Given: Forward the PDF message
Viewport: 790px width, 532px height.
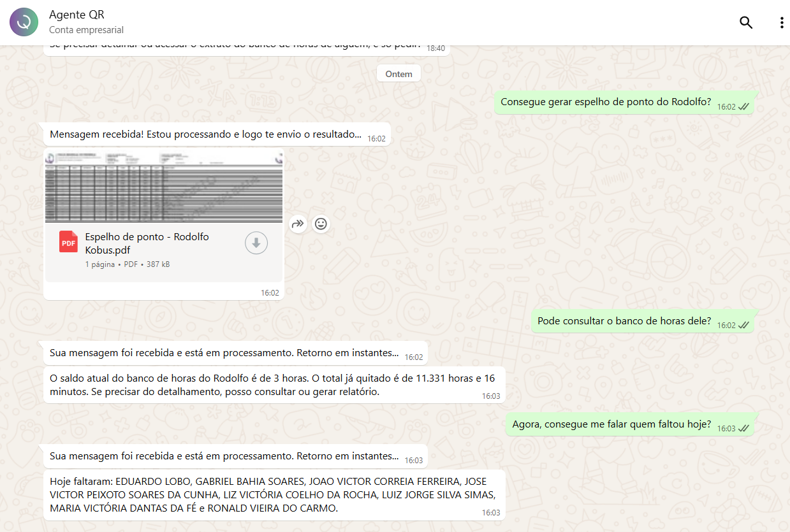Looking at the screenshot, I should (298, 224).
